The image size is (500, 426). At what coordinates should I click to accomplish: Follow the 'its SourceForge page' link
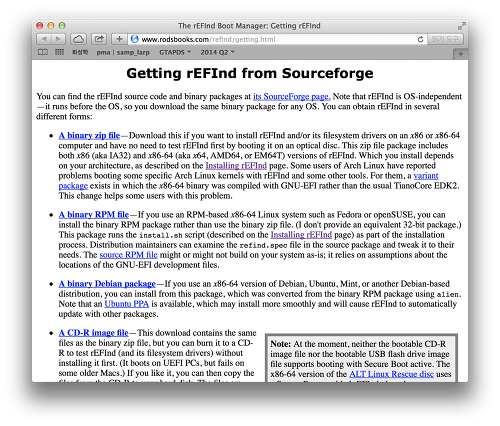click(x=292, y=96)
